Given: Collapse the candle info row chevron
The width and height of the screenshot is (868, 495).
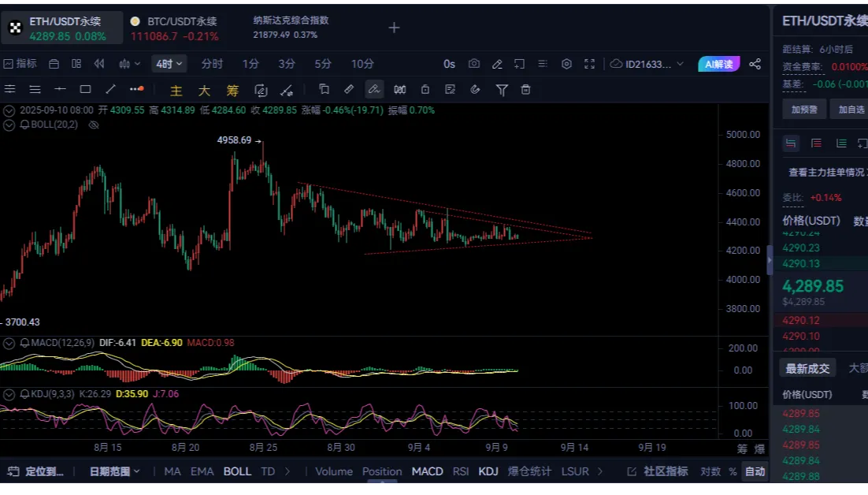Looking at the screenshot, I should tap(9, 110).
